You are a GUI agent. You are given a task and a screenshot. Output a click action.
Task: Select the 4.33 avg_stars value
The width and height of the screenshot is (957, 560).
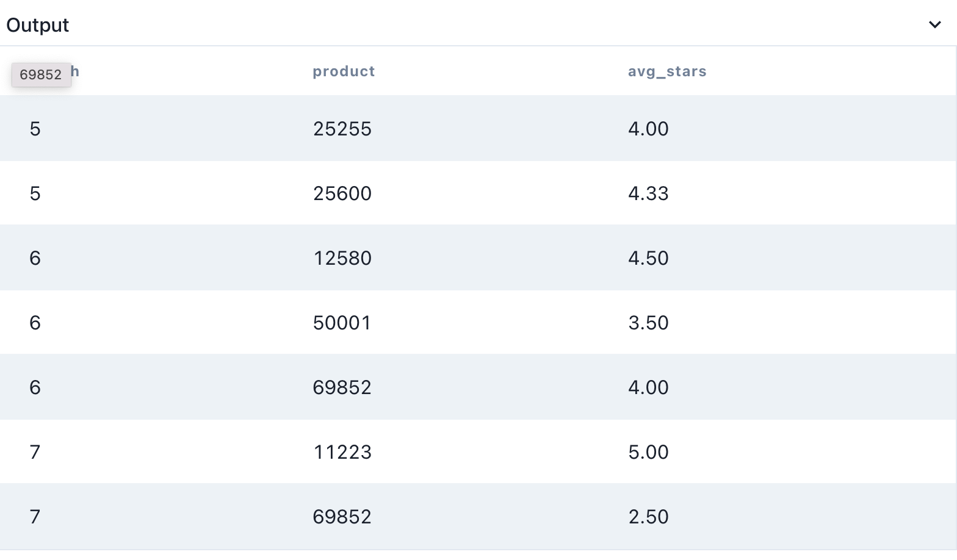coord(648,193)
